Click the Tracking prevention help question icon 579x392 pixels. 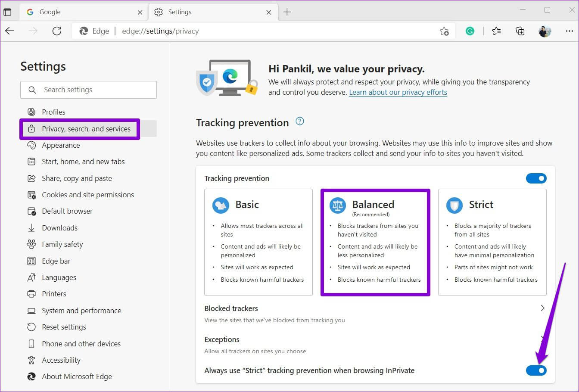300,121
